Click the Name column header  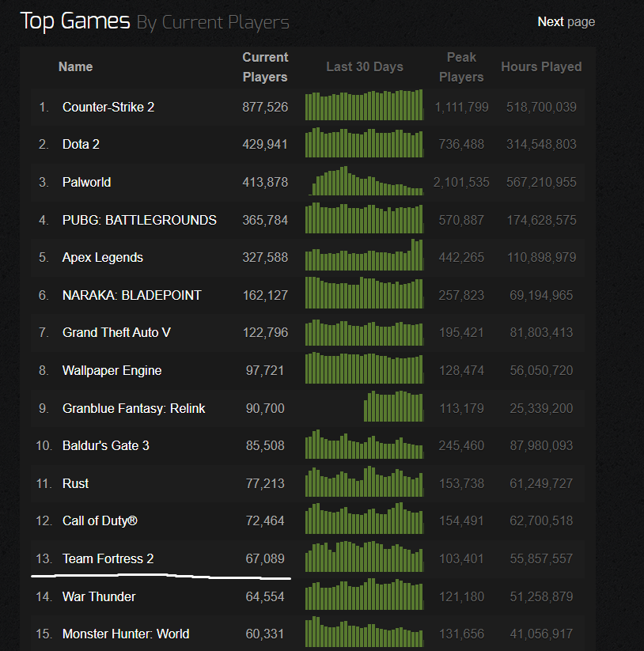tap(76, 67)
